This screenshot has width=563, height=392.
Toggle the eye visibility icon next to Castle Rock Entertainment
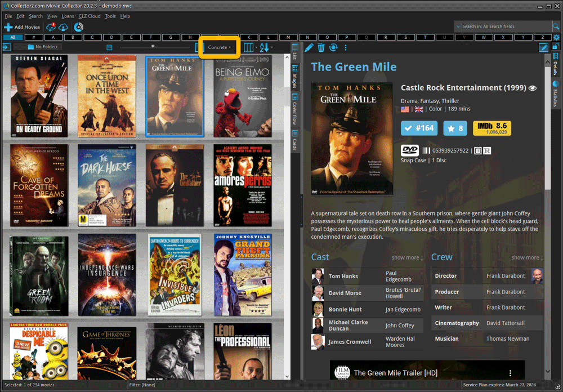coord(533,88)
